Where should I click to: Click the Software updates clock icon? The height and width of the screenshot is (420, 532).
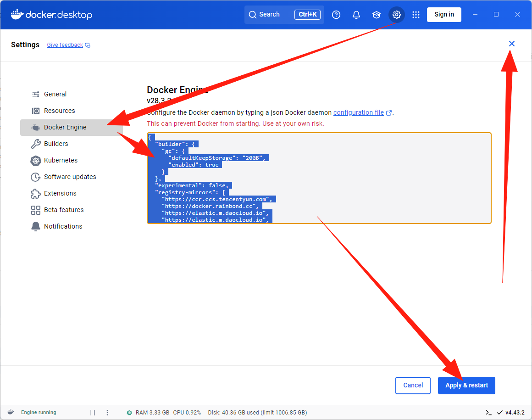[36, 177]
